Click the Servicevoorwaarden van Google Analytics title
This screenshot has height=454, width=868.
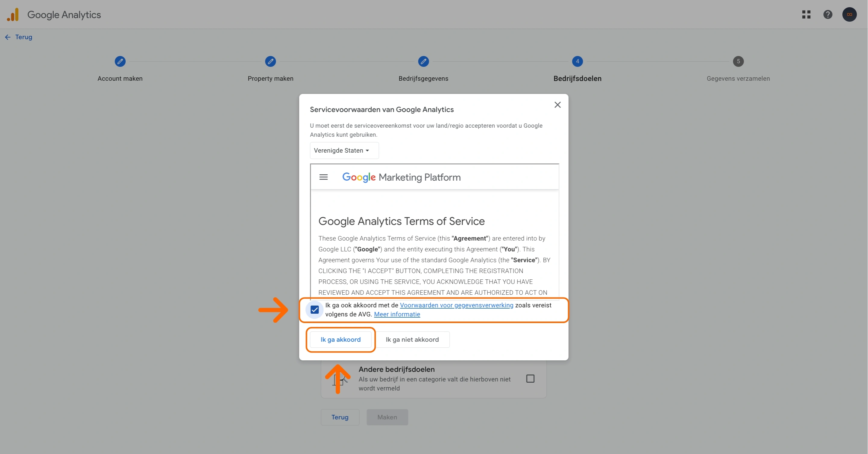point(382,109)
